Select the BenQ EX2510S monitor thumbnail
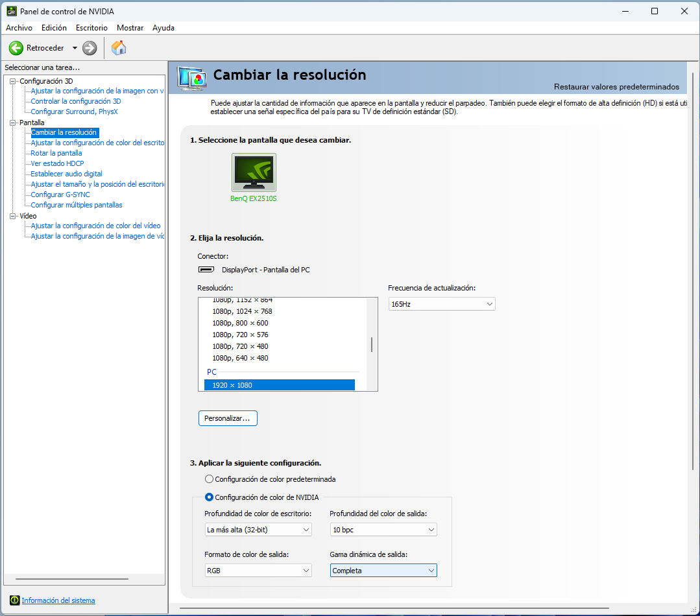700x616 pixels. (x=254, y=172)
